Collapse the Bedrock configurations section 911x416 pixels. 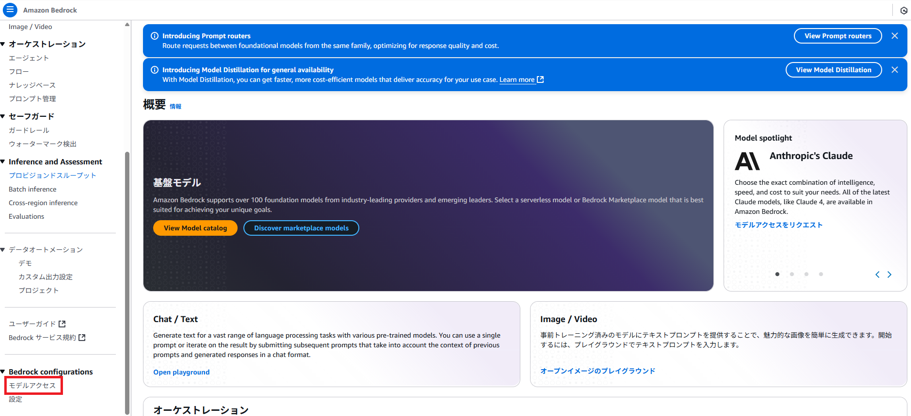point(2,372)
